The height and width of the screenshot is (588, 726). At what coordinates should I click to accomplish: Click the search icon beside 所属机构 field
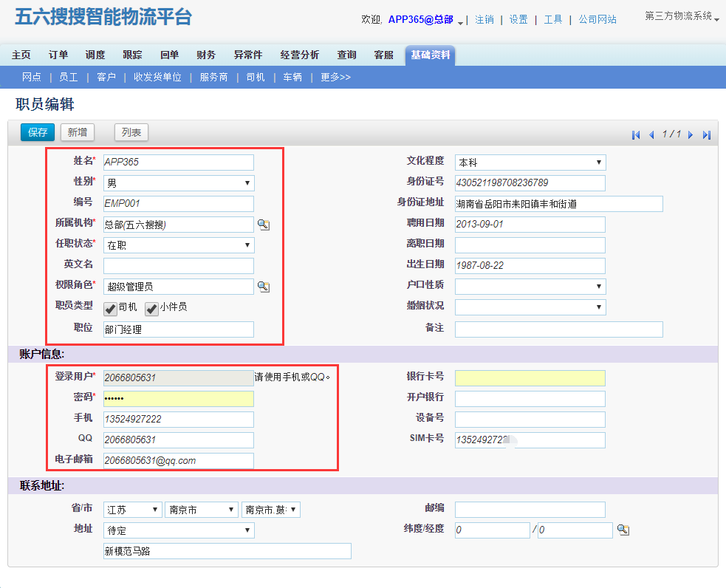point(264,225)
